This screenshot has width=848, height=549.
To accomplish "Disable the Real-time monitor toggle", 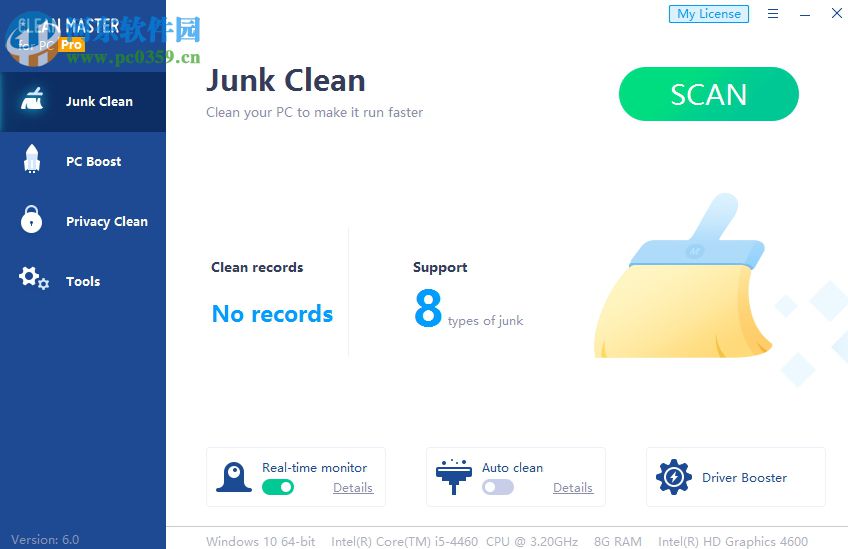I will 278,487.
